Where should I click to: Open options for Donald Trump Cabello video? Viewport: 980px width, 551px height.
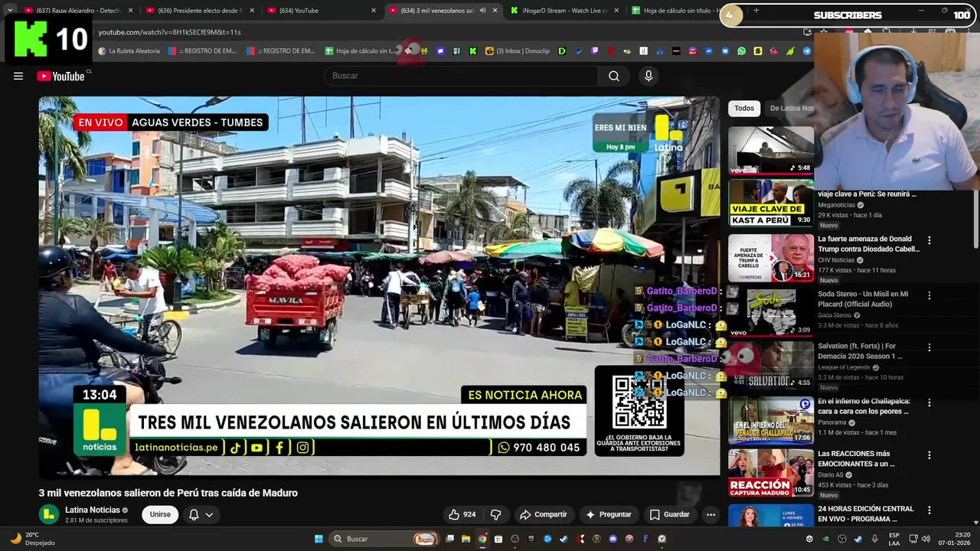[x=929, y=240]
